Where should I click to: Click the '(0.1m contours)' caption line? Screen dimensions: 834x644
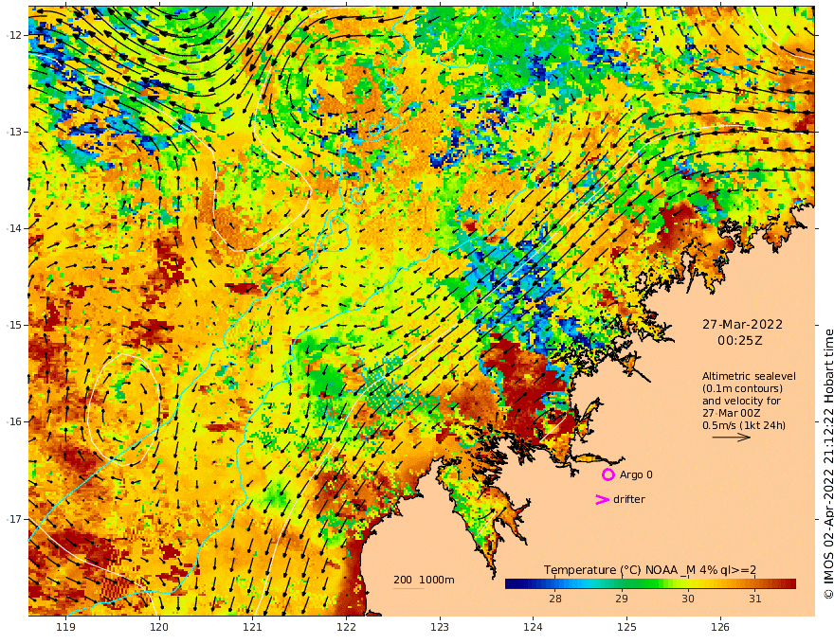coord(742,388)
